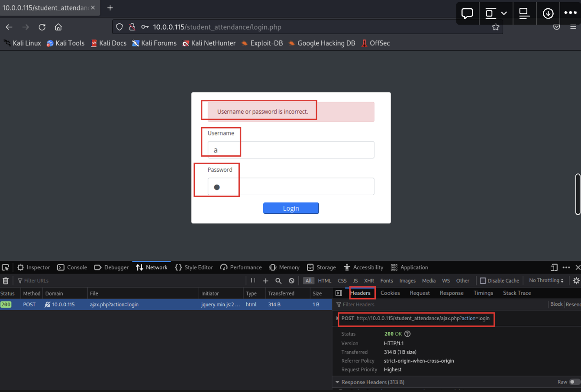Bookmark this page with the star
The image size is (581, 392).
click(496, 27)
